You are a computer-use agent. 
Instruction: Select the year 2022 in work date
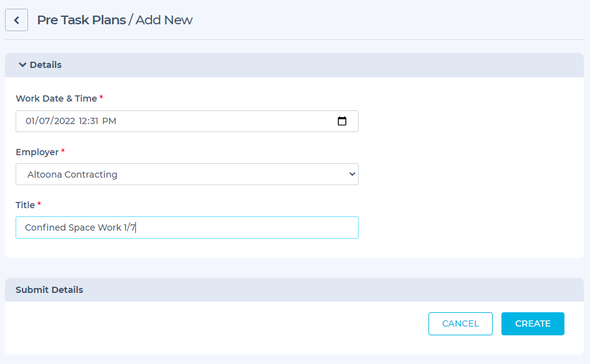click(64, 121)
